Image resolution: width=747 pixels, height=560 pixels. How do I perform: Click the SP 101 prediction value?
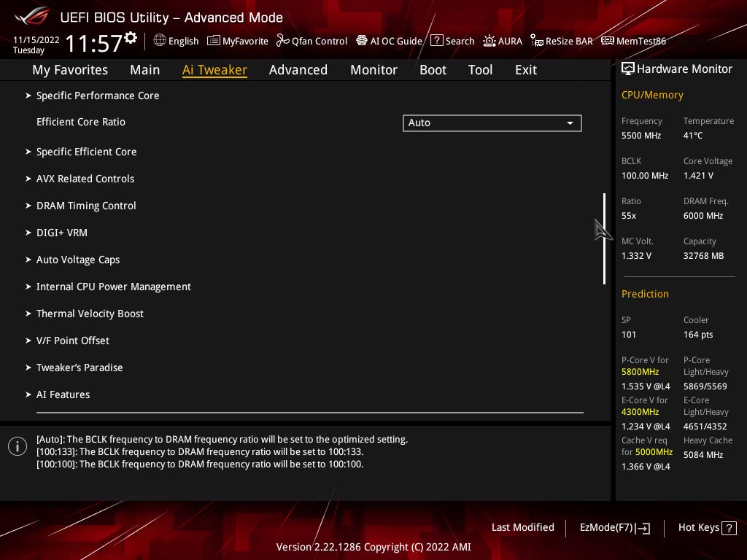coord(629,335)
